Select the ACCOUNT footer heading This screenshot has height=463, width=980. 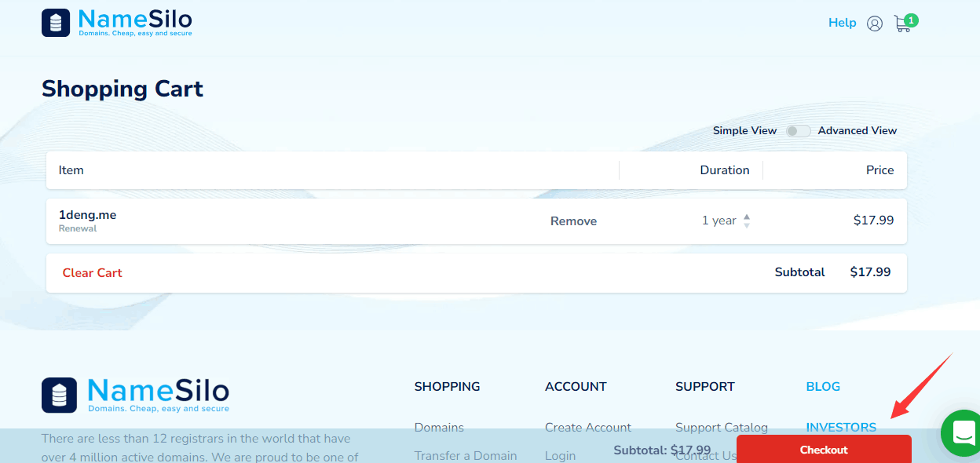point(576,386)
